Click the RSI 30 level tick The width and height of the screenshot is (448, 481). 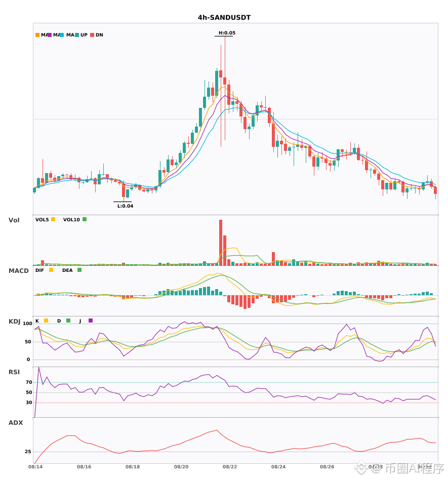[29, 403]
